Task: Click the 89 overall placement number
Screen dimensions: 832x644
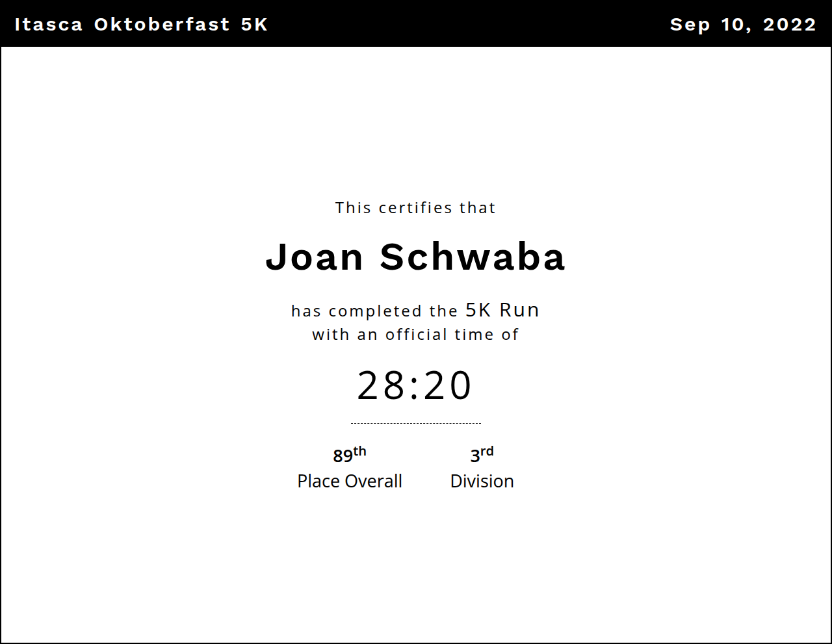Action: click(x=343, y=456)
